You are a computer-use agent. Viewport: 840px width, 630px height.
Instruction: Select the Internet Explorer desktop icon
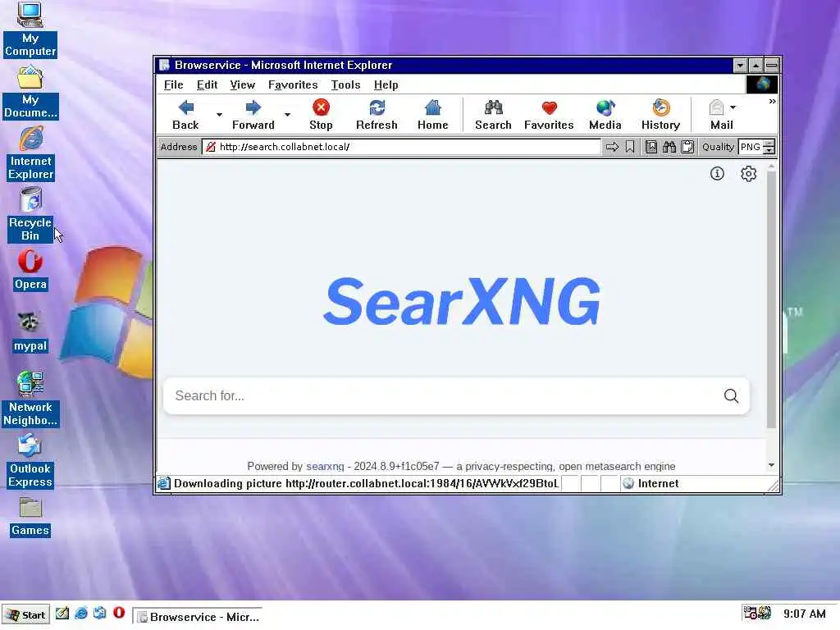pos(31,153)
